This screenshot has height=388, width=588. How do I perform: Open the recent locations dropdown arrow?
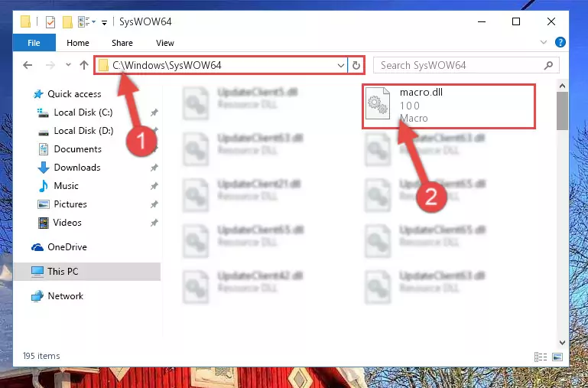68,65
